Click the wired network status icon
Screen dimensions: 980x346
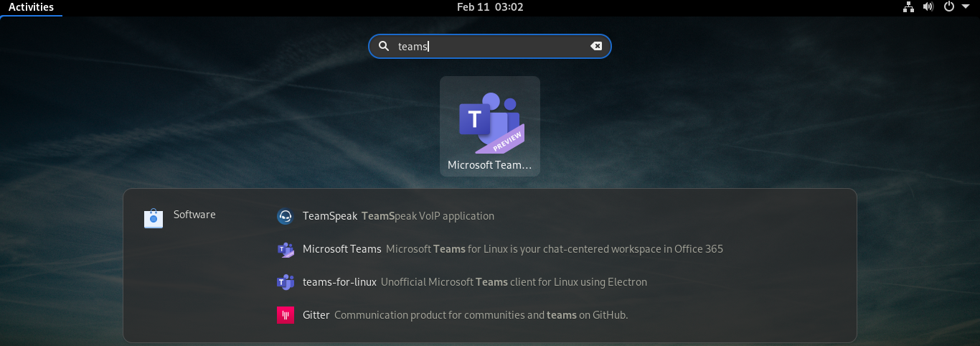click(x=908, y=7)
